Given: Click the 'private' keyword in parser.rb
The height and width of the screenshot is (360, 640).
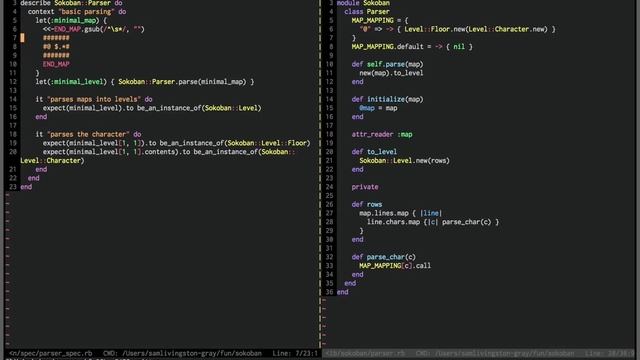Looking at the screenshot, I should 364,187.
